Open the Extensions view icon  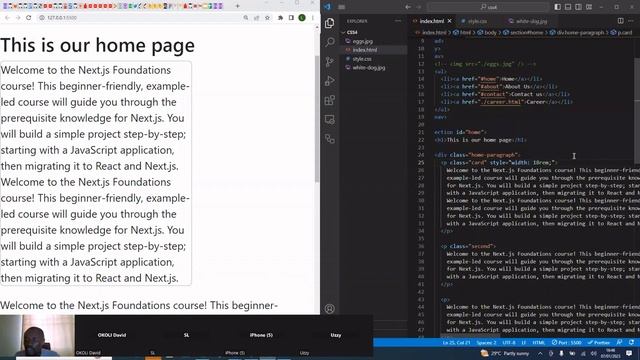point(330,100)
